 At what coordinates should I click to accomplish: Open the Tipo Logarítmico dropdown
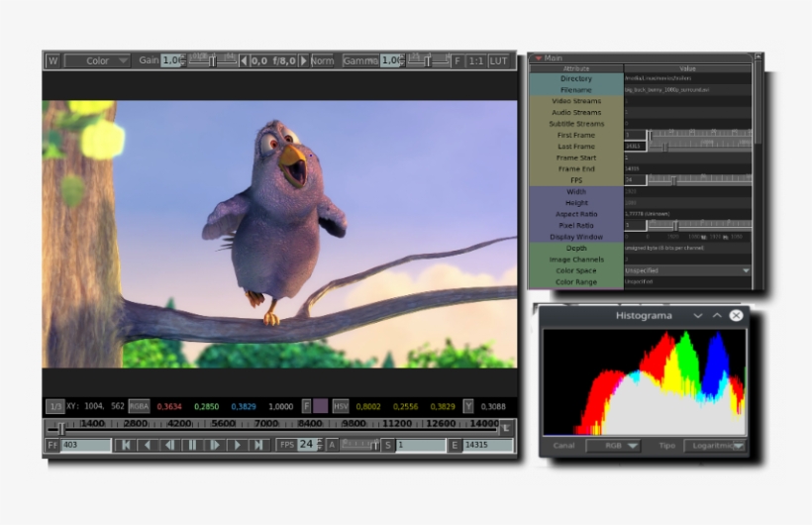coord(715,446)
